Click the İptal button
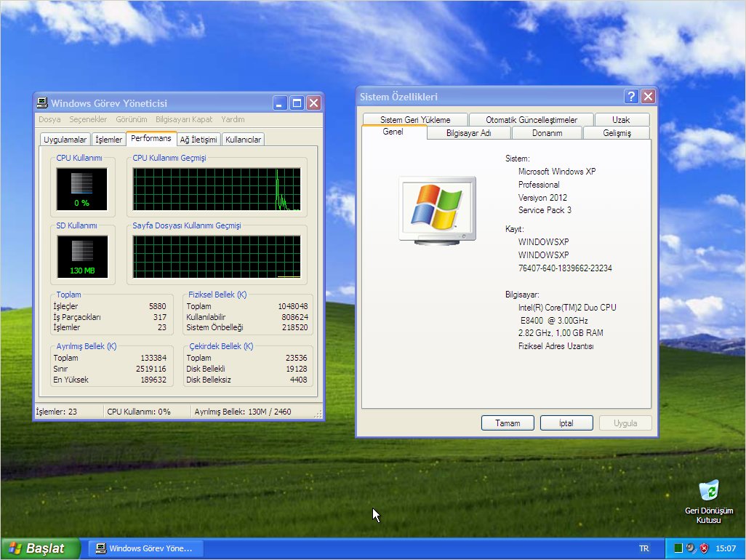This screenshot has width=746, height=560. click(x=566, y=423)
